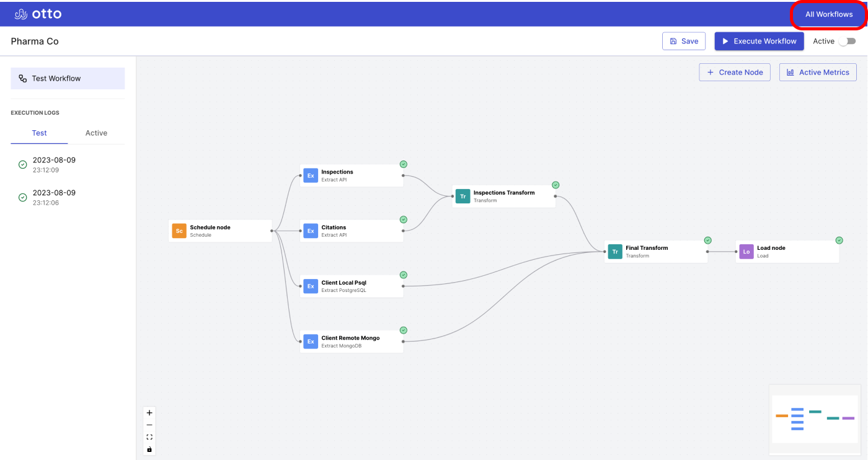The width and height of the screenshot is (868, 460).
Task: Click Schedule node output handle
Action: coord(272,231)
